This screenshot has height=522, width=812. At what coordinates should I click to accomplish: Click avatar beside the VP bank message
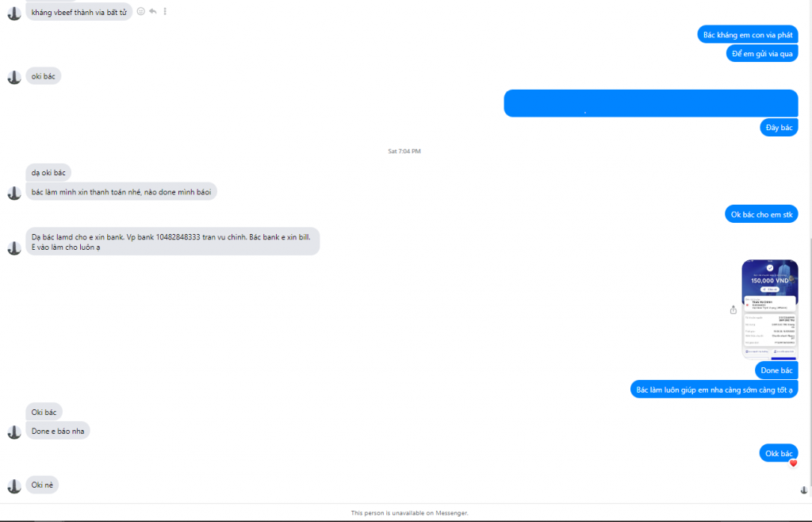click(14, 248)
